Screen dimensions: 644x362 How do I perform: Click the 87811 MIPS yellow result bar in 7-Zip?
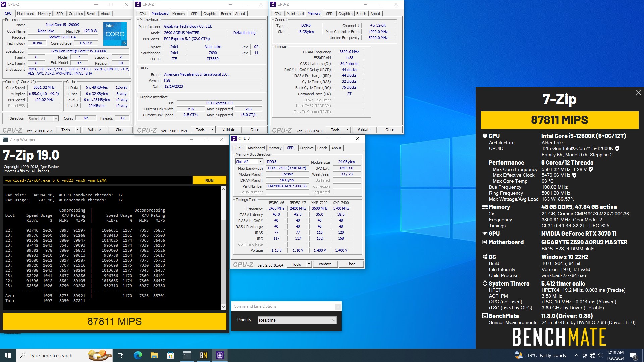point(114,321)
